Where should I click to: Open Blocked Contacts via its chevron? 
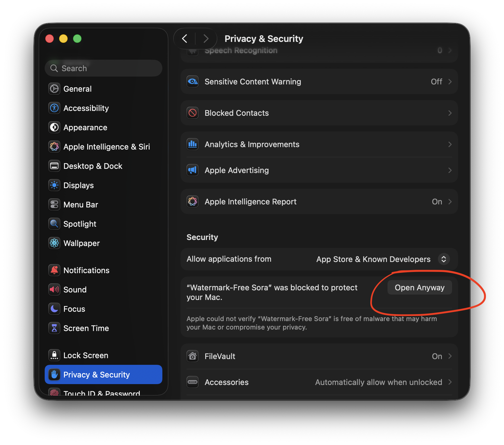[x=450, y=113]
